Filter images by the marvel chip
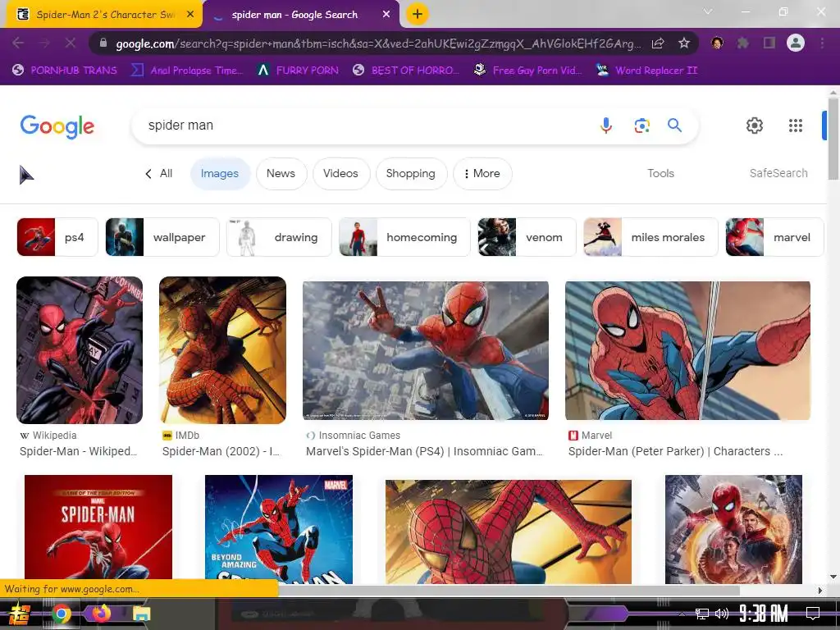840x630 pixels. [x=774, y=237]
